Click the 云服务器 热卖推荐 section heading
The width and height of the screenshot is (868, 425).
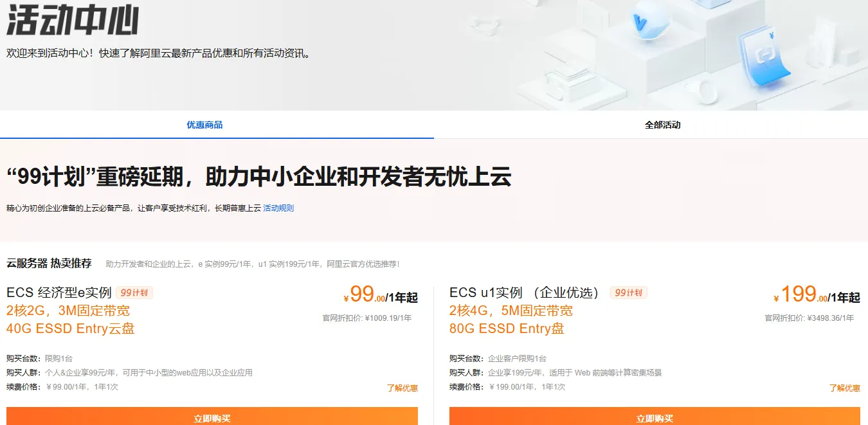click(x=49, y=263)
